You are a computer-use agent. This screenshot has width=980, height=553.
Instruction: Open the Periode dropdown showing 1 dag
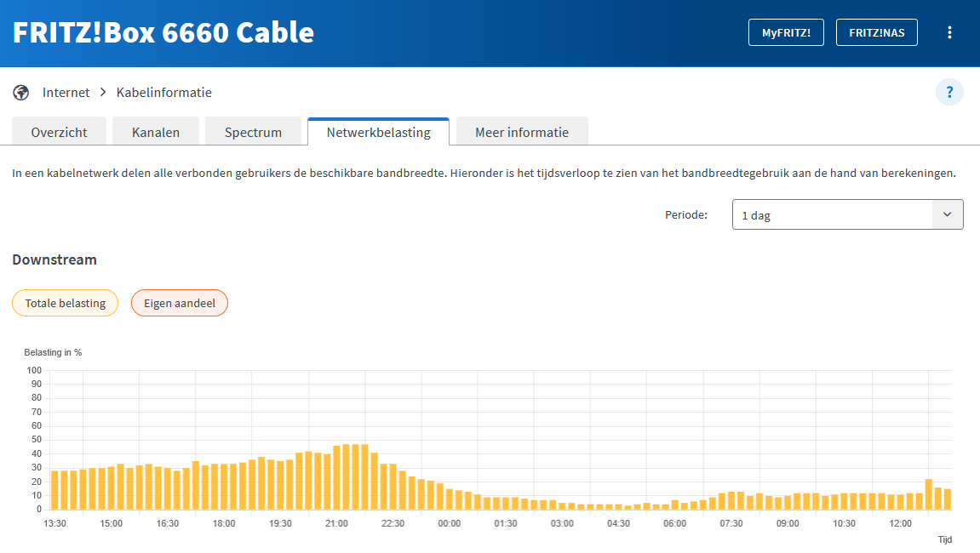(x=847, y=214)
